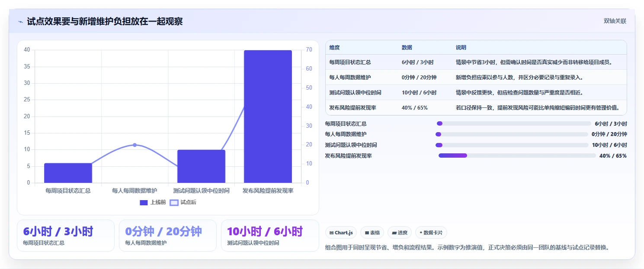The width and height of the screenshot is (644, 269).
Task: Click the 数据卡片 chip
Action: (431, 233)
